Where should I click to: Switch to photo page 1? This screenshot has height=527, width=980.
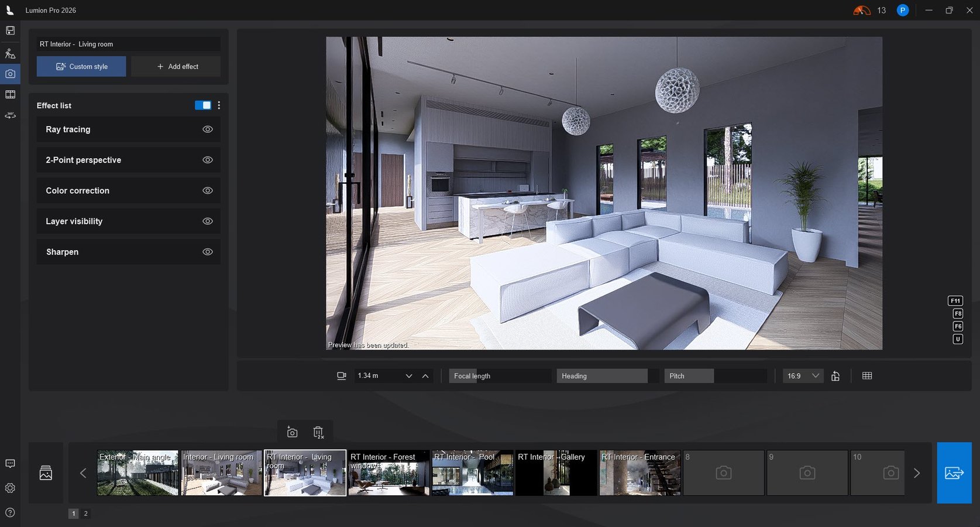74,514
